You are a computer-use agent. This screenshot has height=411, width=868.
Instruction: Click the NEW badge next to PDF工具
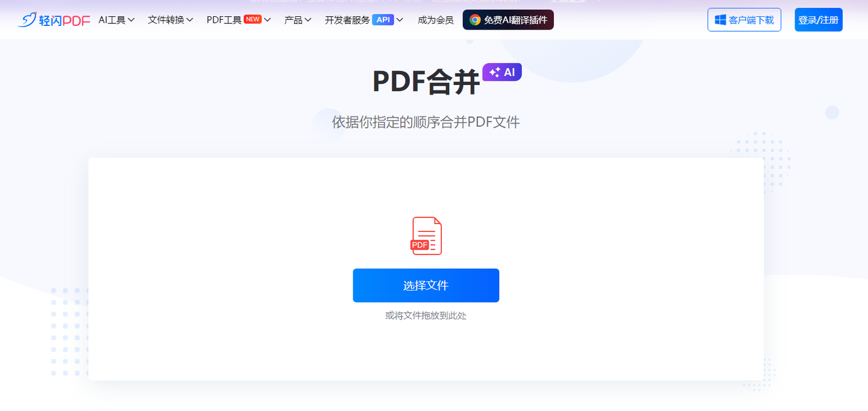coord(253,19)
